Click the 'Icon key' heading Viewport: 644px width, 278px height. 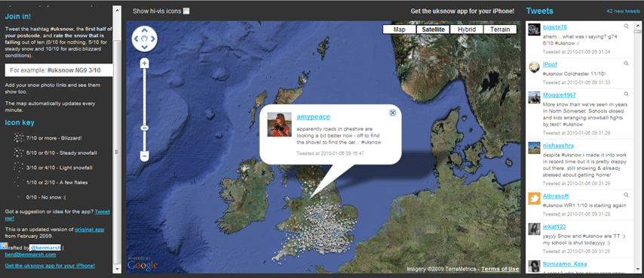click(20, 122)
